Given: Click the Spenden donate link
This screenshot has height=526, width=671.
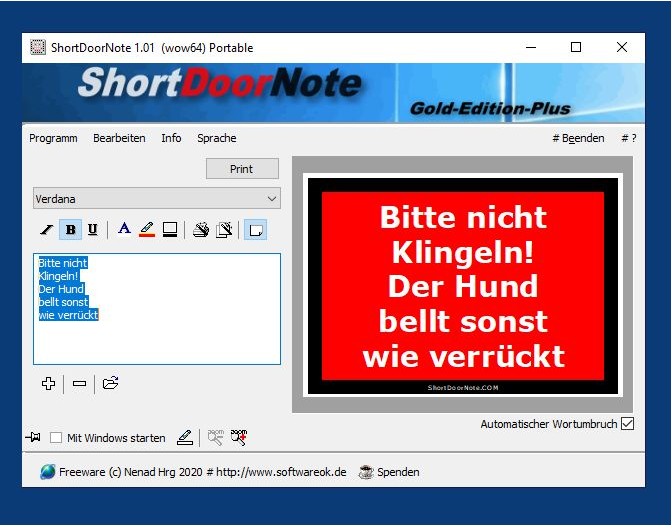Looking at the screenshot, I should coord(398,472).
